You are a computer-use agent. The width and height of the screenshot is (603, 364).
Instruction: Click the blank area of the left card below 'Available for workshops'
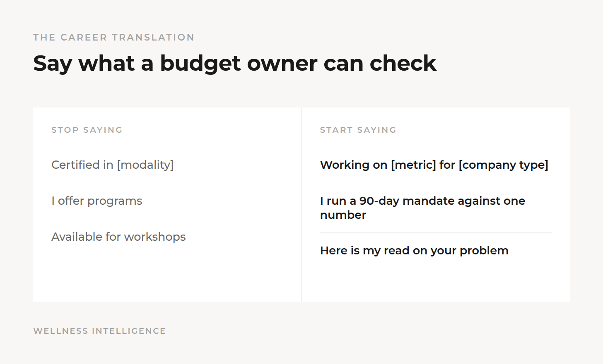[x=167, y=273]
